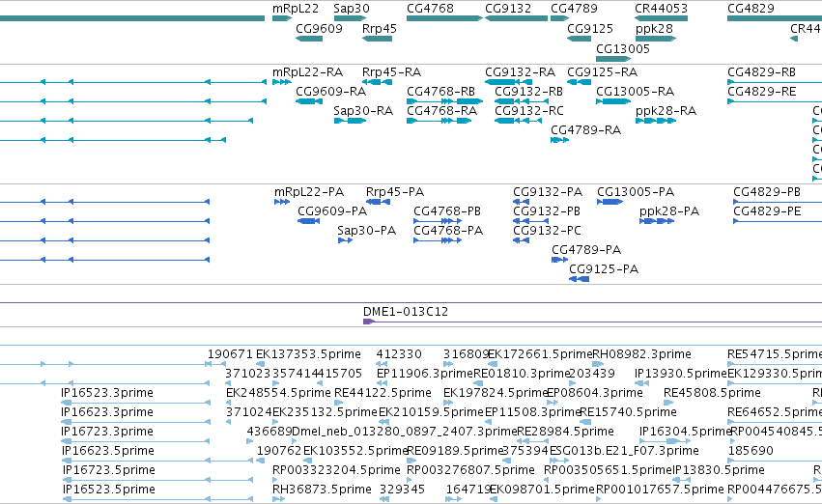This screenshot has height=504, width=822.
Task: Select EST RH36873.5prime
Action: point(278,499)
